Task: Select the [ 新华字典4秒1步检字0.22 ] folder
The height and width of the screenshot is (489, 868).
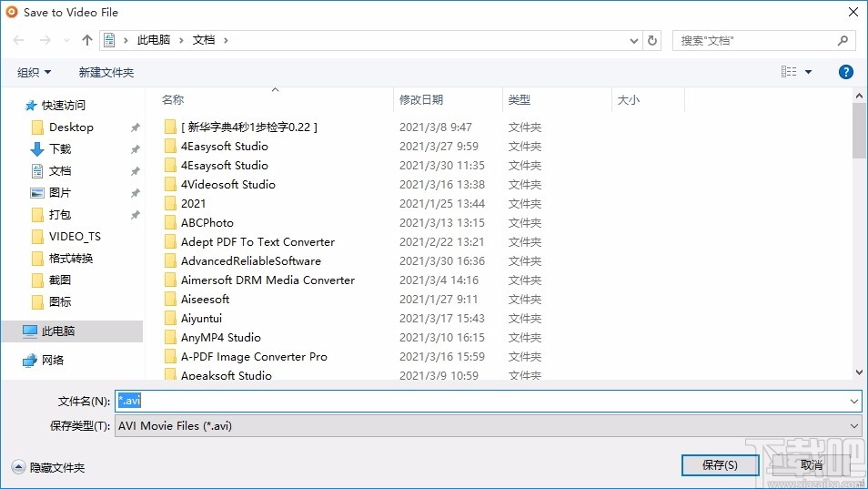Action: point(249,127)
